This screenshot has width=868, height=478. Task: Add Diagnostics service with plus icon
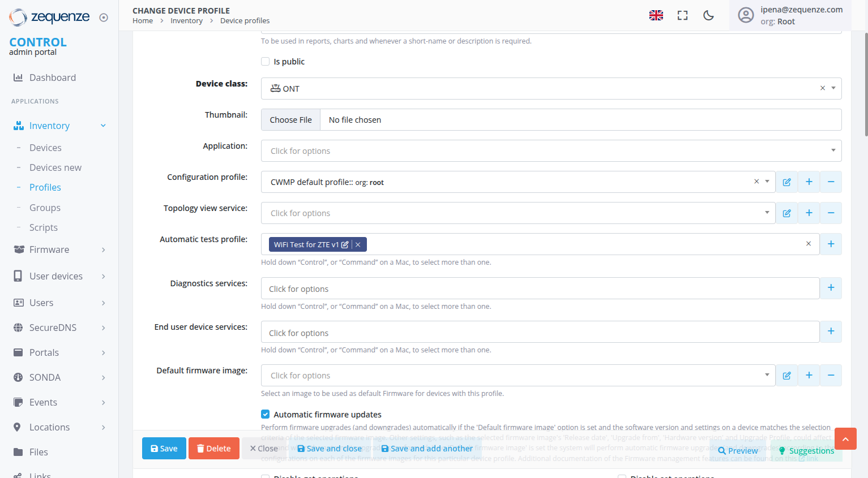831,288
